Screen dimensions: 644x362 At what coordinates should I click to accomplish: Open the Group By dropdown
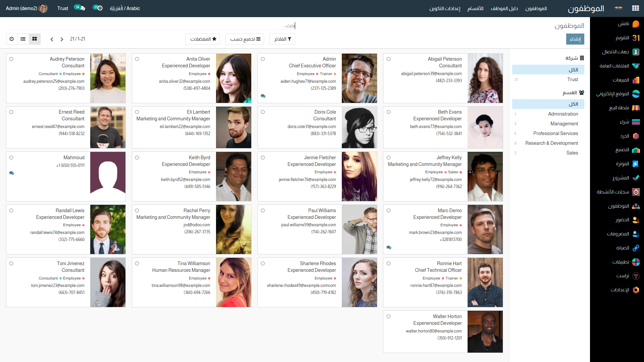[x=245, y=39]
